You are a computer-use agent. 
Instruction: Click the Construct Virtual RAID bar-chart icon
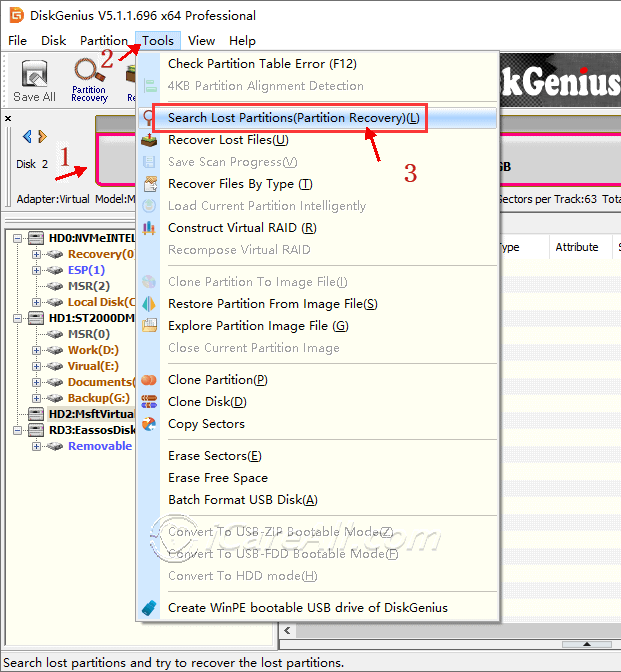pyautogui.click(x=149, y=228)
